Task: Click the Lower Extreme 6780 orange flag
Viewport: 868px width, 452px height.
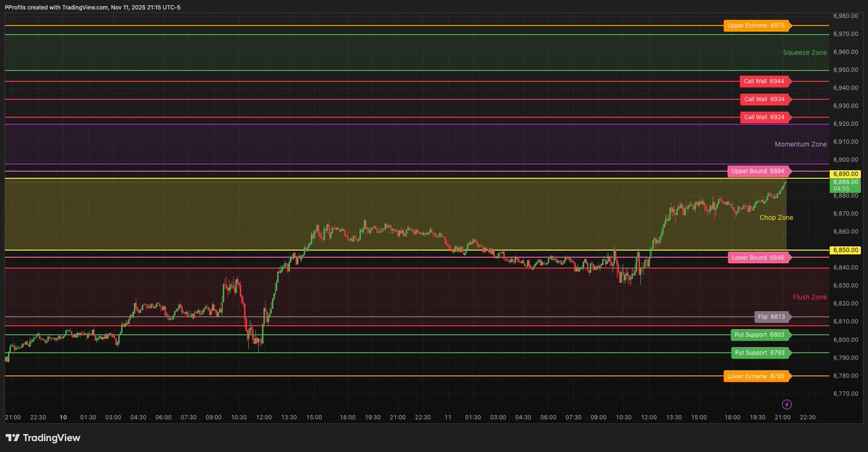Action: coord(758,376)
